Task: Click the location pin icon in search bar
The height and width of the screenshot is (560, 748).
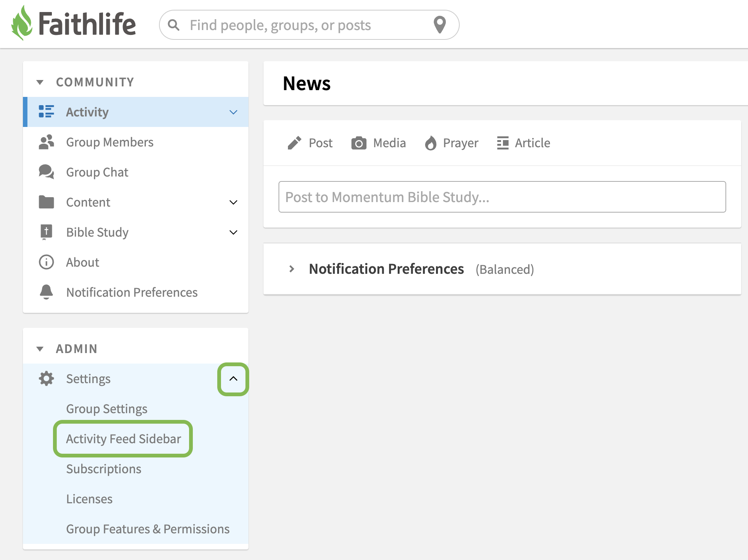Action: click(x=440, y=25)
